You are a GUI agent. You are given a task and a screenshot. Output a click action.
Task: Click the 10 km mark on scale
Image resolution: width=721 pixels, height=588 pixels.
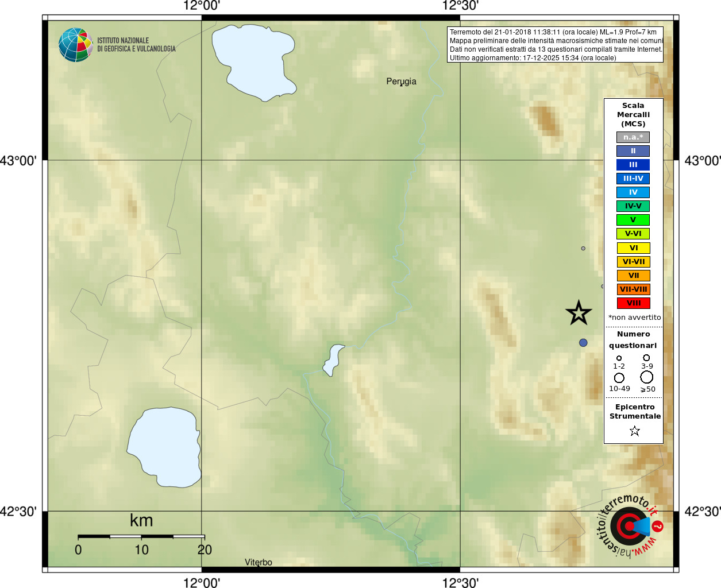pos(141,550)
